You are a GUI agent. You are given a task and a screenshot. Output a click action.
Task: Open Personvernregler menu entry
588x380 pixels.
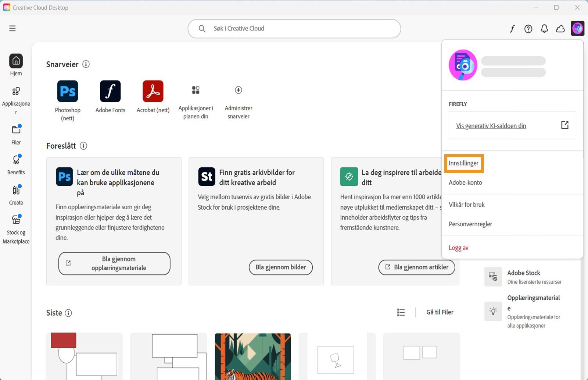[470, 224]
